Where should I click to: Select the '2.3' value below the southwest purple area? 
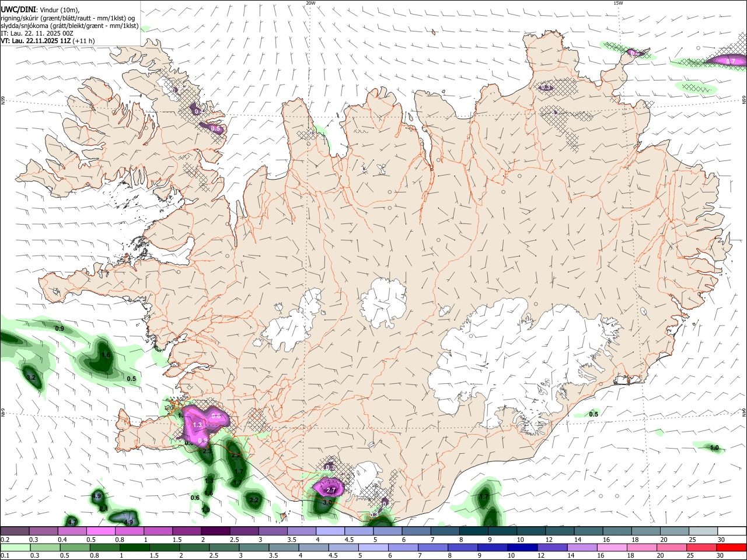pyautogui.click(x=207, y=451)
